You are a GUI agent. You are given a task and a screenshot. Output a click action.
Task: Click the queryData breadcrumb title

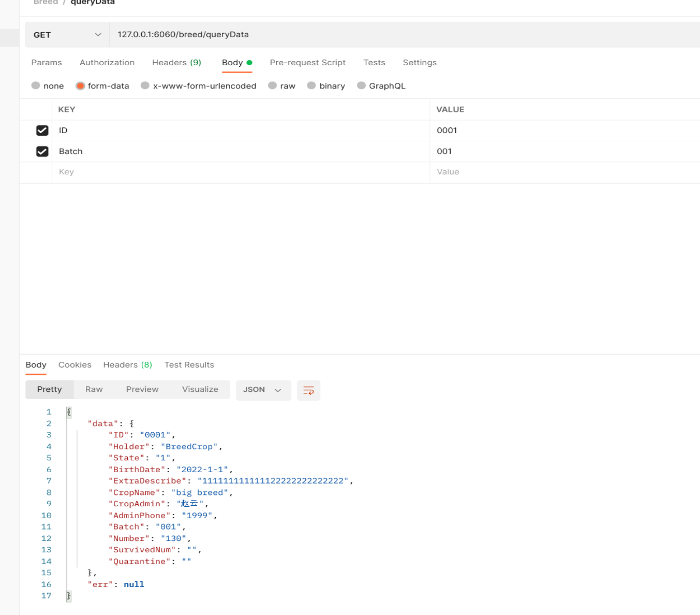point(93,2)
